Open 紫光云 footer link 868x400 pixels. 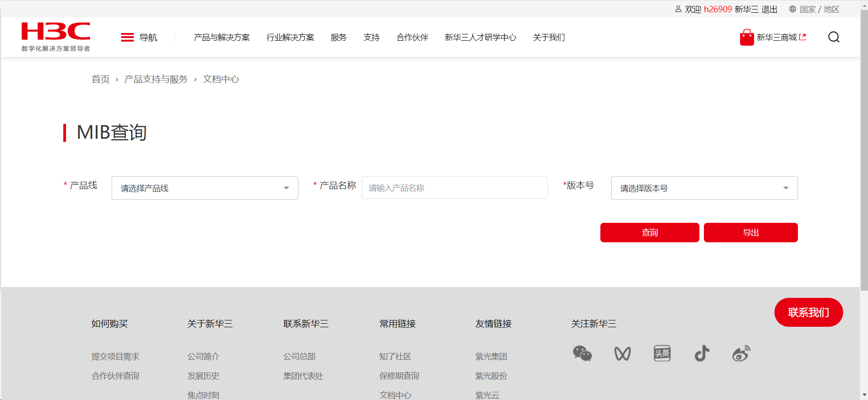[x=487, y=395]
